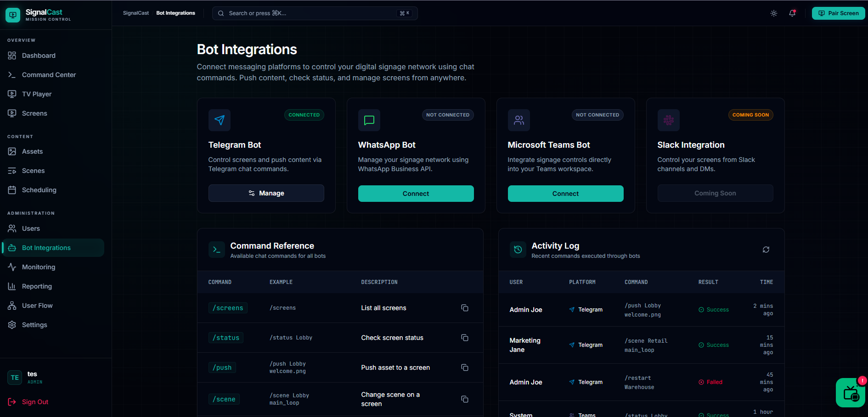868x417 pixels.
Task: Click the Dashboard grid icon in sidebar
Action: [12, 56]
